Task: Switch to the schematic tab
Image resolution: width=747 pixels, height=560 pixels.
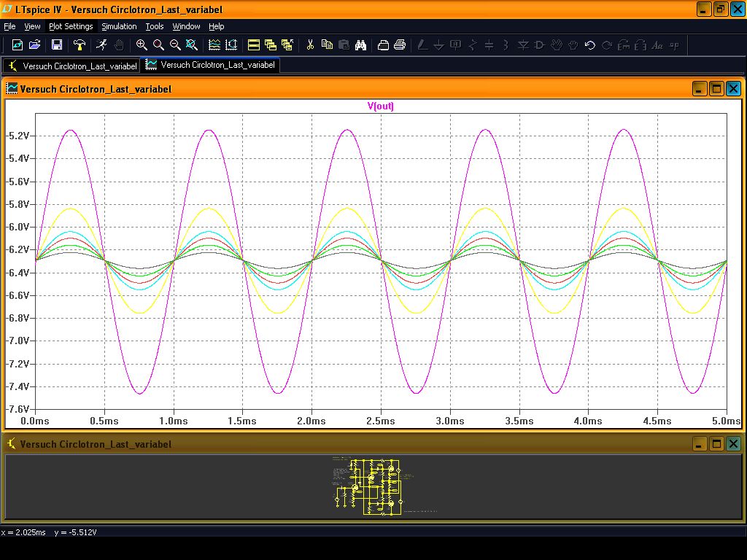Action: pos(71,66)
